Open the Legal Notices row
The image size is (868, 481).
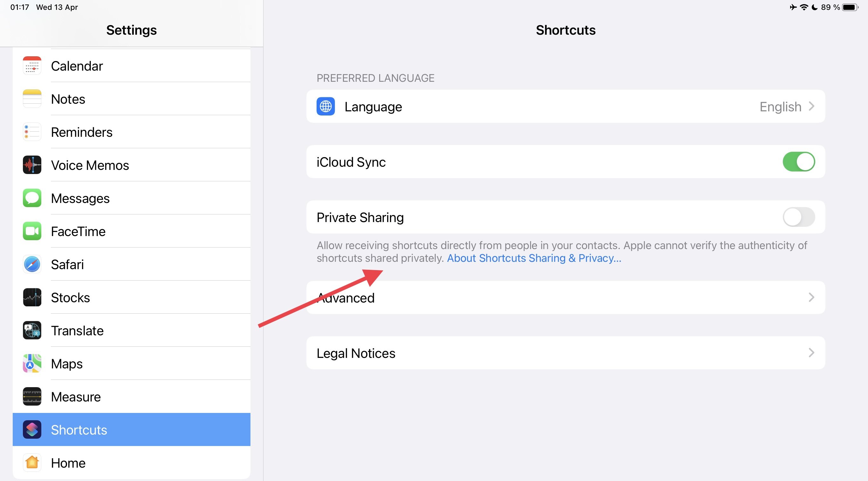[565, 352]
